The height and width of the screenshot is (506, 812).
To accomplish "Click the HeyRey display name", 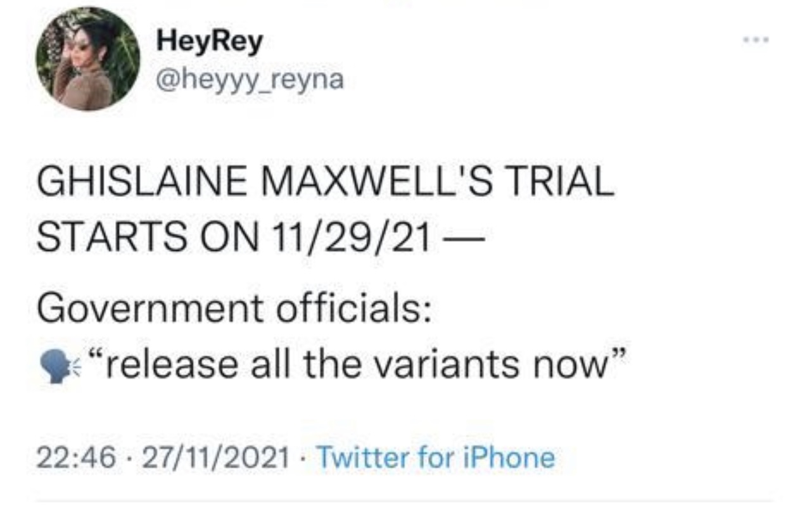I will click(x=209, y=42).
